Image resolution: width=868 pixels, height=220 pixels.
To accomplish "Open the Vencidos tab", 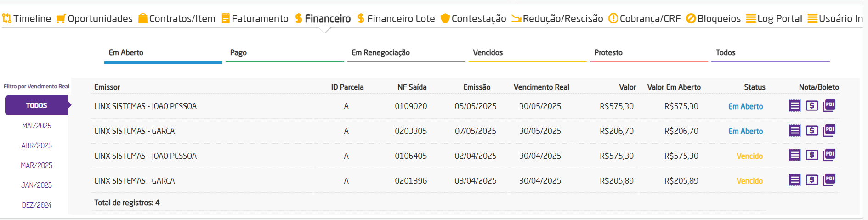I will pyautogui.click(x=488, y=52).
